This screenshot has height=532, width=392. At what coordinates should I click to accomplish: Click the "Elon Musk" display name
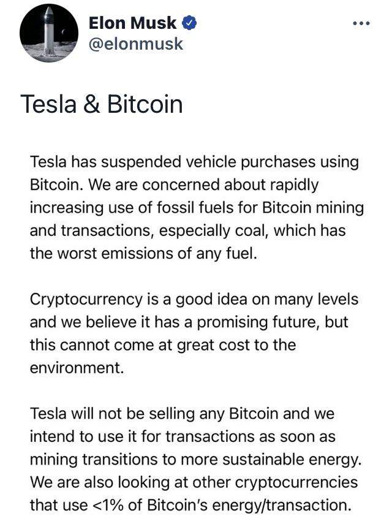pos(132,23)
